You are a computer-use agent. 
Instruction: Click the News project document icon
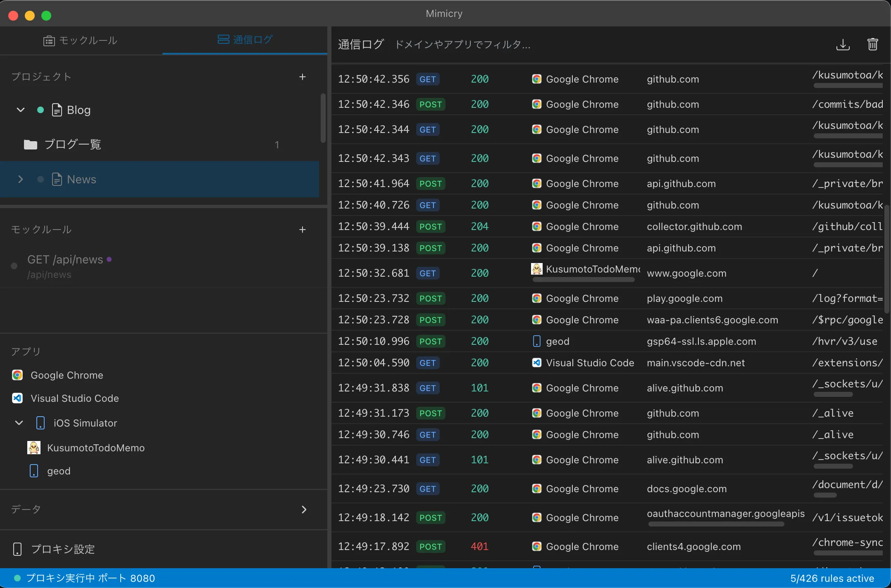tap(57, 179)
